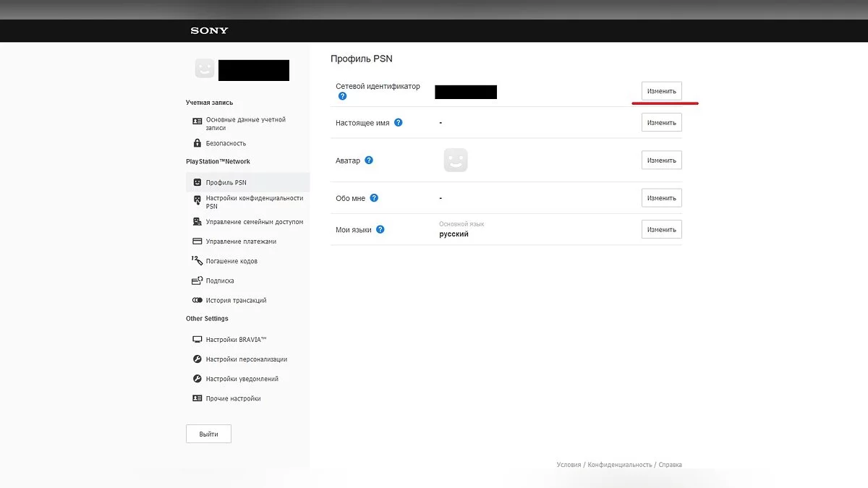
Task: Open Настройки персонализации
Action: [247, 359]
